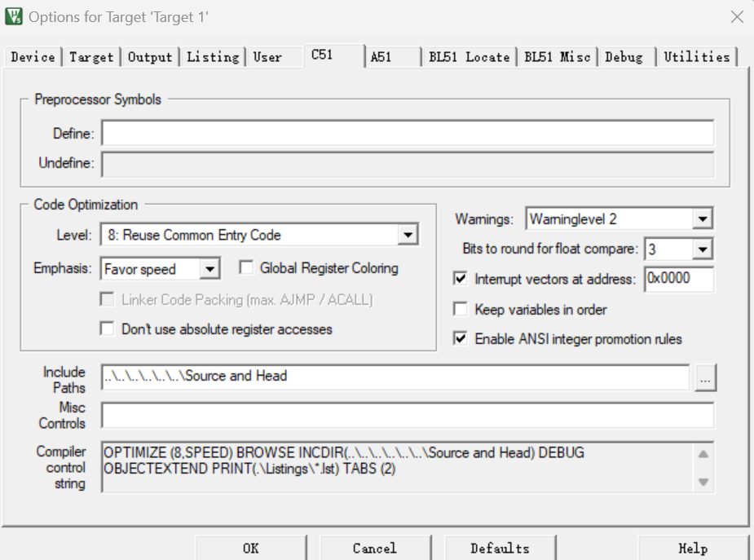Click the Define input field

[408, 133]
